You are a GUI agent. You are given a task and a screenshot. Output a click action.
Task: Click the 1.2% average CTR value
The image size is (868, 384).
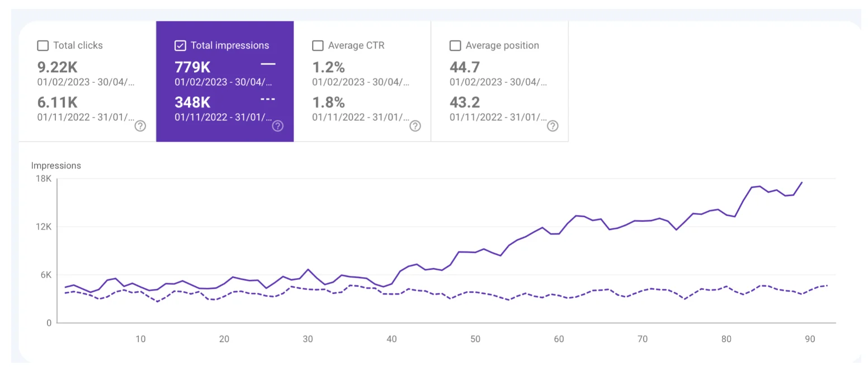coord(328,67)
